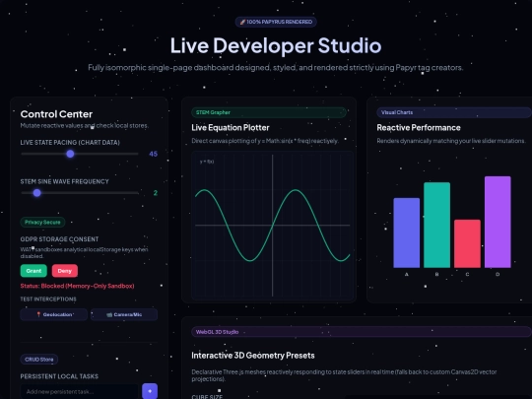Click the WebGL 3D Studio tag

[x=362, y=332]
